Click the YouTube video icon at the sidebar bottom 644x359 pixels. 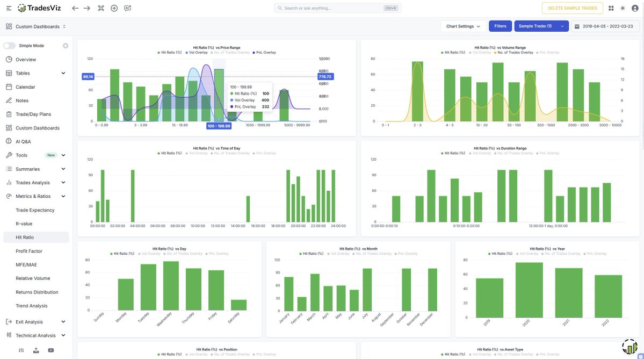coord(51,350)
